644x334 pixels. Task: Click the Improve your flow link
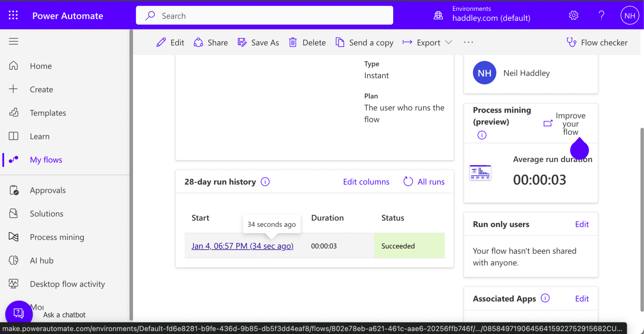coord(566,124)
